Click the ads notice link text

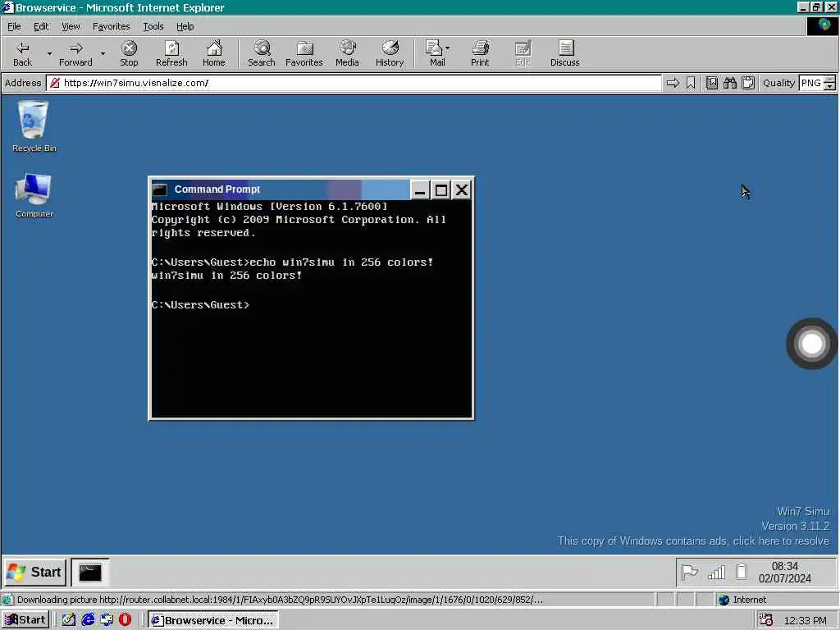click(693, 541)
